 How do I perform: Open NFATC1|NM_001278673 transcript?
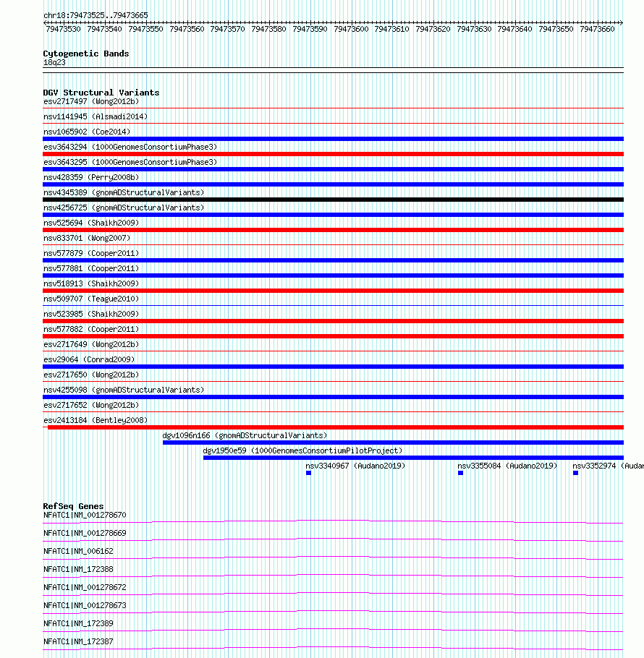click(85, 605)
